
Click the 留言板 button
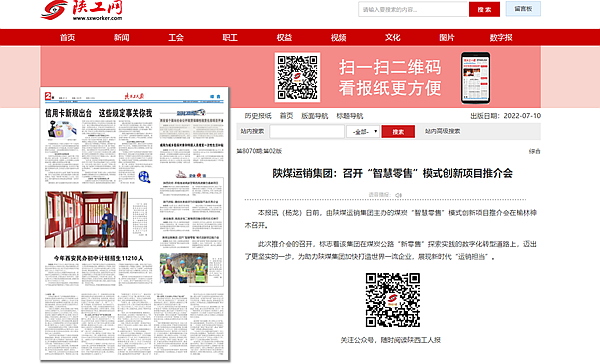pyautogui.click(x=523, y=9)
